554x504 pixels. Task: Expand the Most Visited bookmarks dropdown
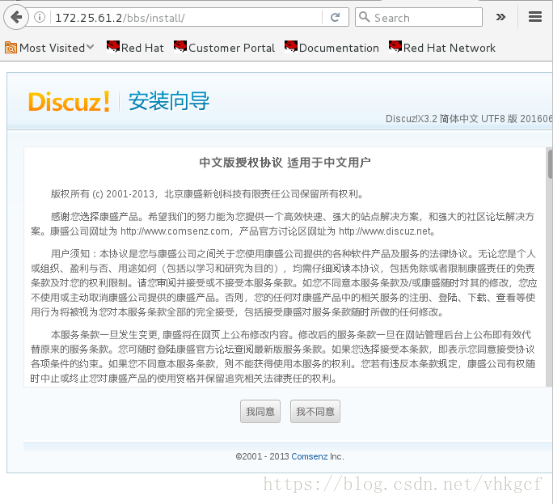tap(90, 47)
